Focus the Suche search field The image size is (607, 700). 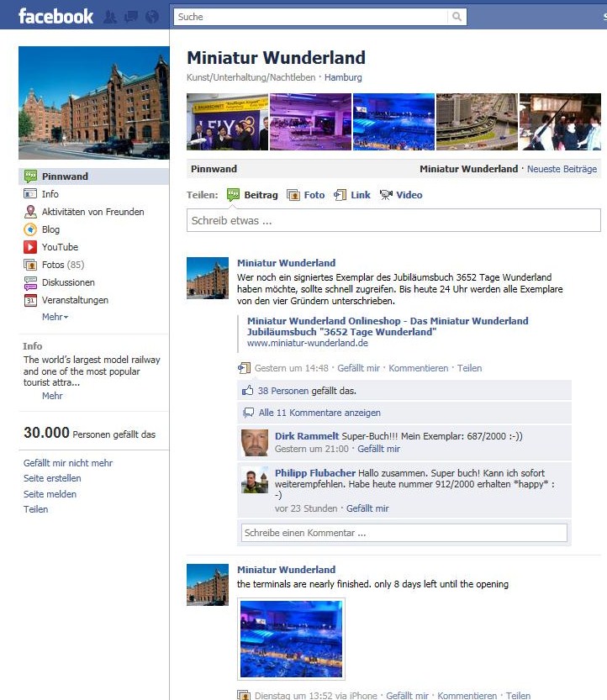[310, 17]
